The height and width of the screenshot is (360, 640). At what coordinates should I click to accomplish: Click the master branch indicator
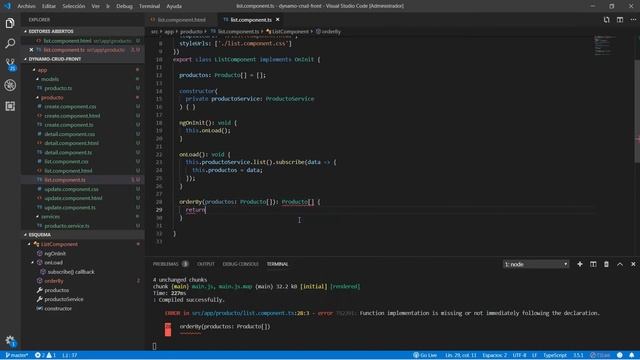pyautogui.click(x=17, y=355)
